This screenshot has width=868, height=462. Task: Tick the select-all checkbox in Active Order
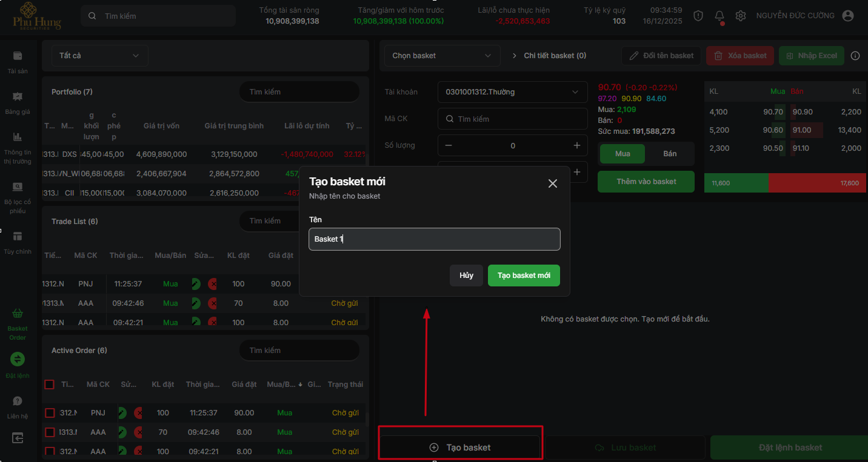pyautogui.click(x=50, y=384)
